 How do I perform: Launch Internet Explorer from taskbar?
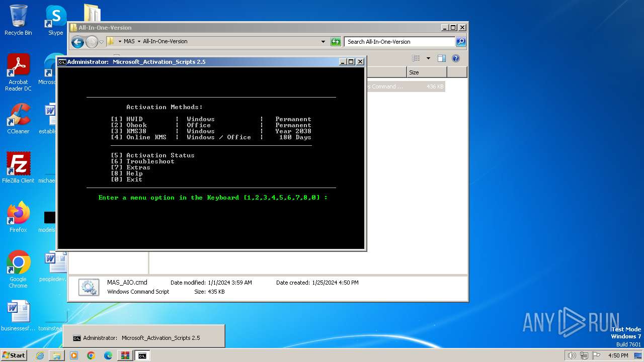tap(40, 355)
